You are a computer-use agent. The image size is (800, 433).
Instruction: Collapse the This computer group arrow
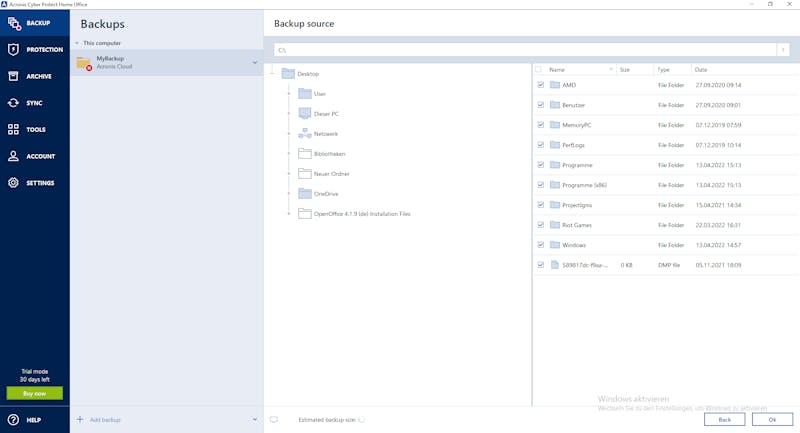tap(77, 43)
